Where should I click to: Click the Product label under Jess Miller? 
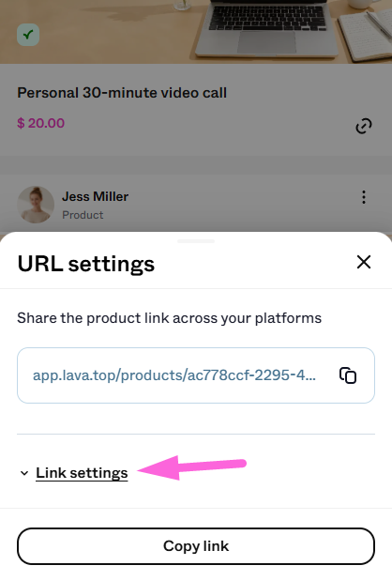[x=83, y=215]
